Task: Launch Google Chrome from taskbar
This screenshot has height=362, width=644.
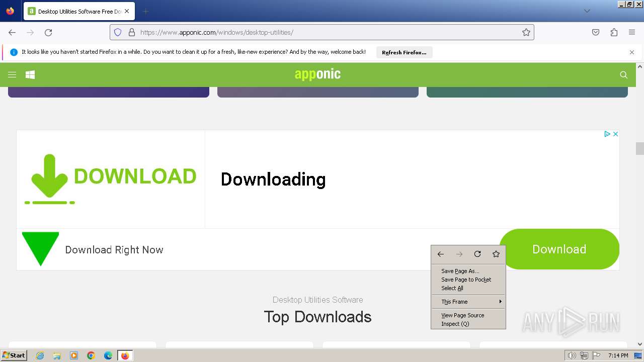Action: (x=91, y=355)
